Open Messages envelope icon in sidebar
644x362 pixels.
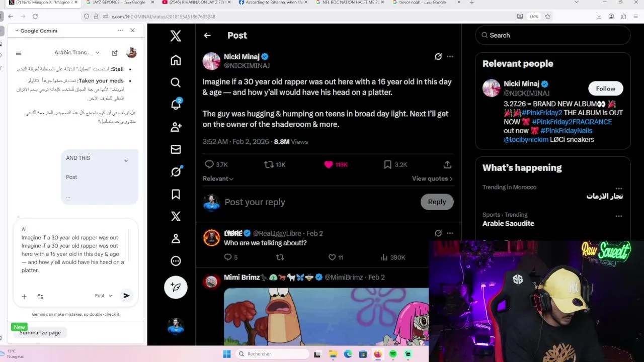176,149
